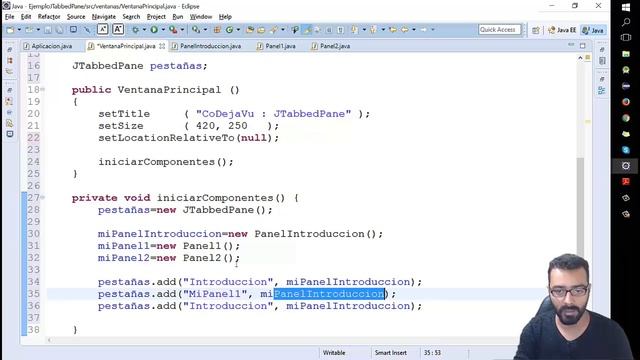Increase editor font with larger A icon
The height and width of the screenshot is (360, 640).
tap(118, 29)
